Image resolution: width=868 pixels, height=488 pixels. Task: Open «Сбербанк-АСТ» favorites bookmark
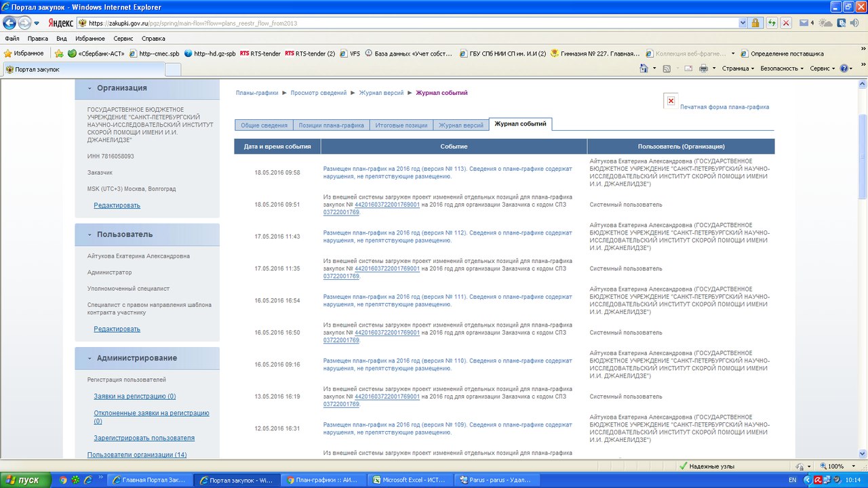[98, 54]
